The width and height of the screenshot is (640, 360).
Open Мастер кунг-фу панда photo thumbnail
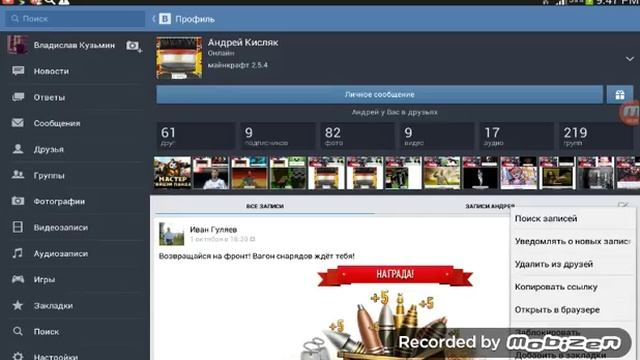pyautogui.click(x=172, y=173)
